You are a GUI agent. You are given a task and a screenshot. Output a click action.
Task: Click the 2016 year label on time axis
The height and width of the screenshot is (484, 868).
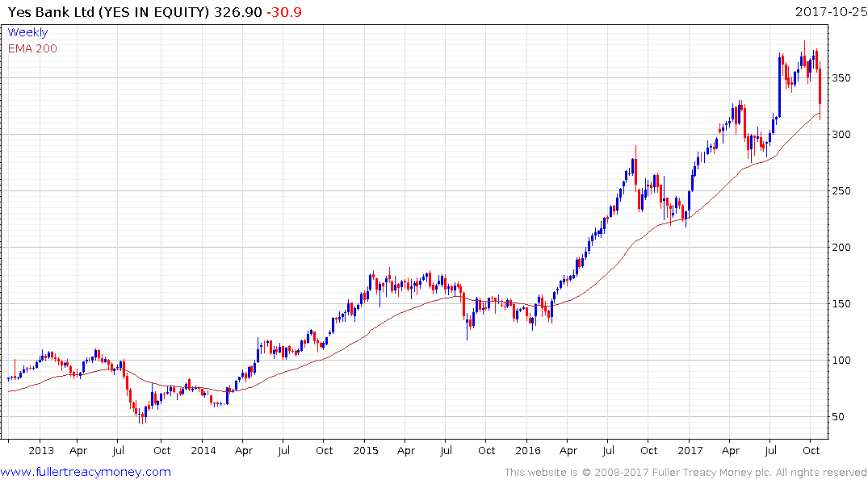tap(527, 450)
